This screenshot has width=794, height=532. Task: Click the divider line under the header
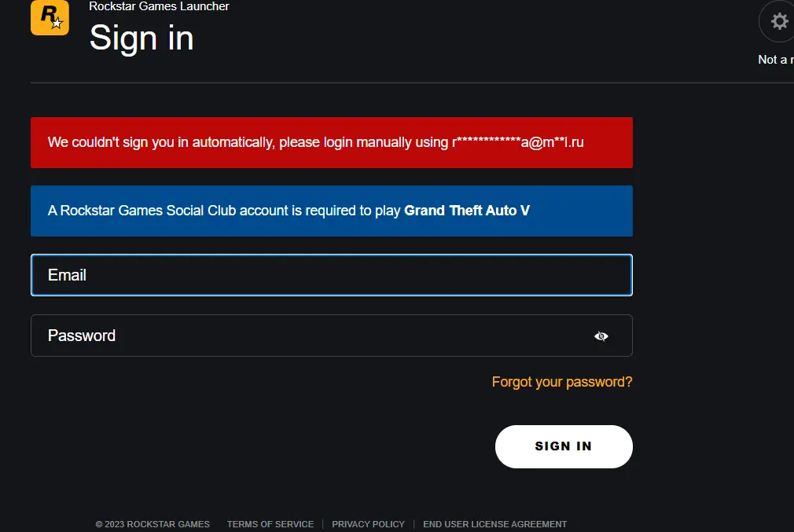tap(393, 83)
